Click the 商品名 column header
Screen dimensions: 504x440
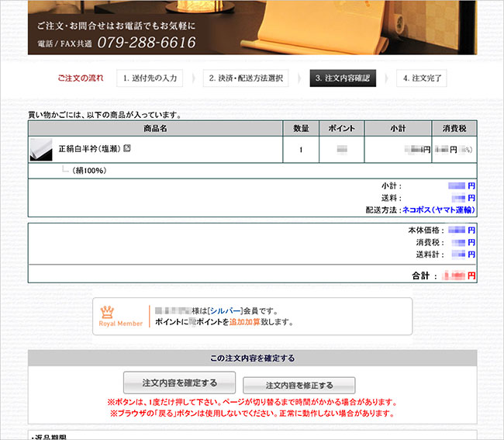155,128
